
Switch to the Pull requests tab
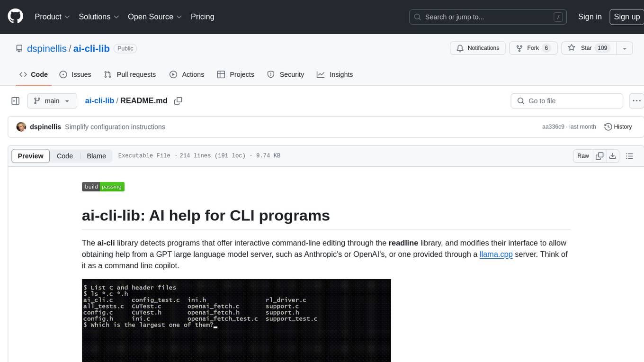click(x=130, y=74)
